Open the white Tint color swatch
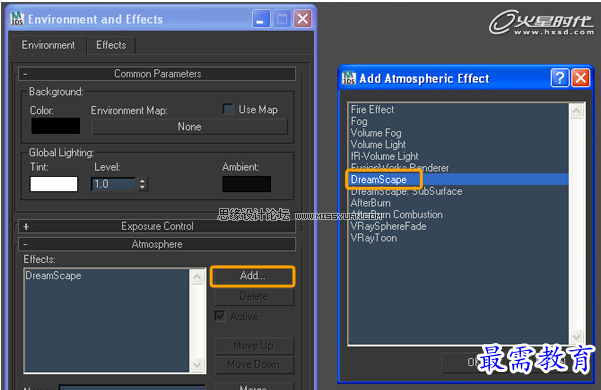The height and width of the screenshot is (390, 601). pyautogui.click(x=54, y=184)
